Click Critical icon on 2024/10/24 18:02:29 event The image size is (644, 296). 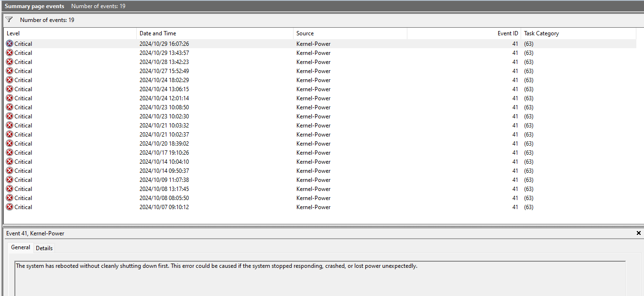click(x=9, y=80)
